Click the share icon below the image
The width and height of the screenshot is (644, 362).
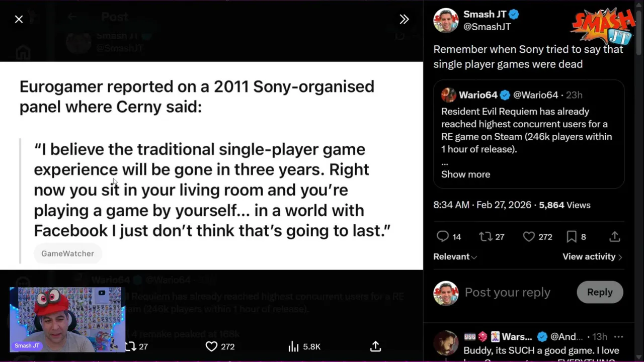(375, 346)
